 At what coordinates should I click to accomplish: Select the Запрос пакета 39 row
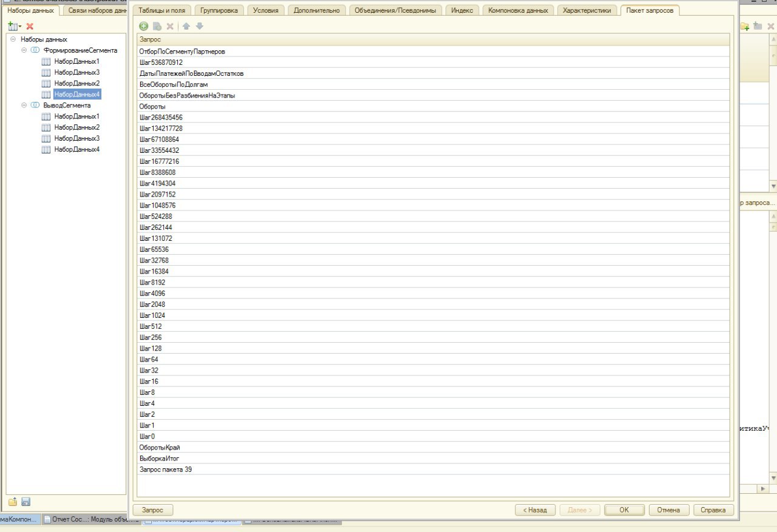tap(433, 470)
